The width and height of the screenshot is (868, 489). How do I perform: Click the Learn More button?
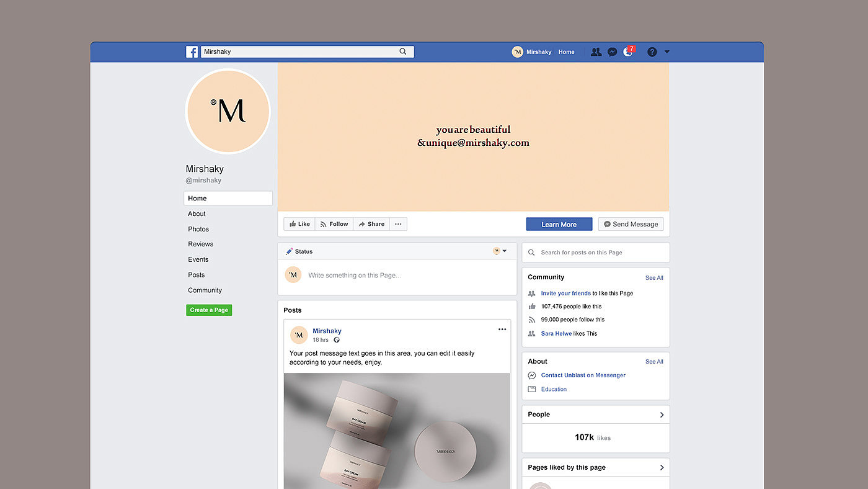pos(559,225)
